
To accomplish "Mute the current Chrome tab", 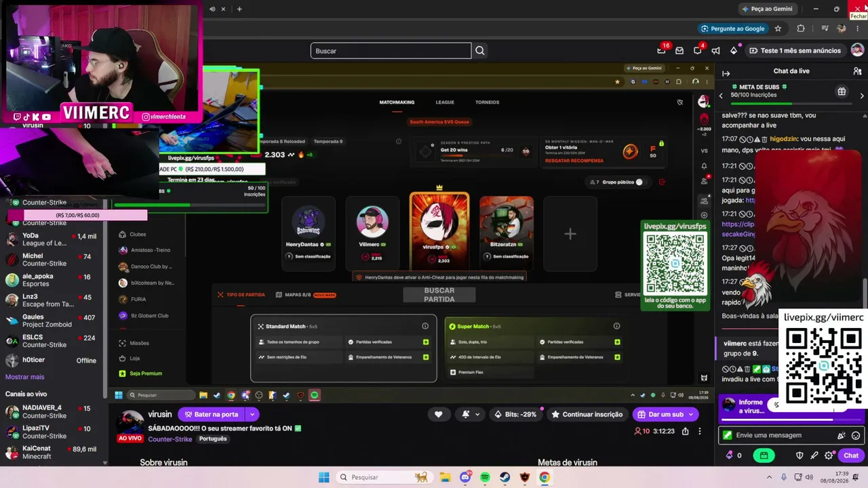I will (212, 9).
